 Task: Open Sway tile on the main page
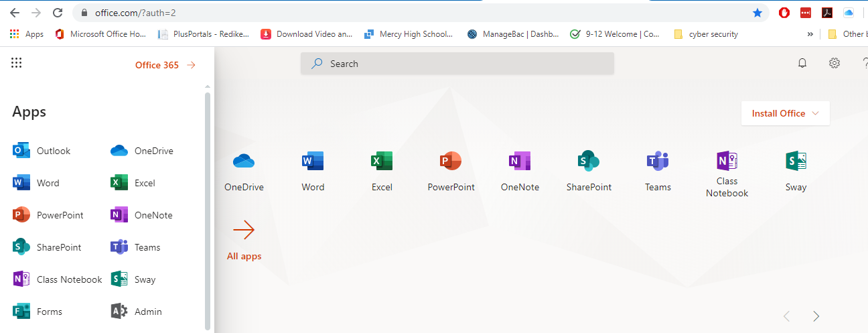point(796,172)
